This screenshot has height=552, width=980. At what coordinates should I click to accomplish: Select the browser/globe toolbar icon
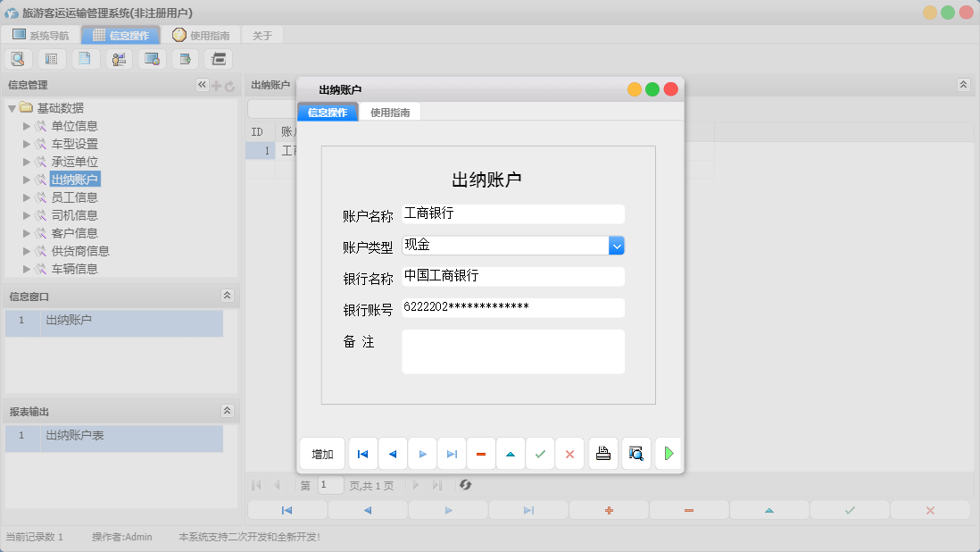(x=151, y=58)
